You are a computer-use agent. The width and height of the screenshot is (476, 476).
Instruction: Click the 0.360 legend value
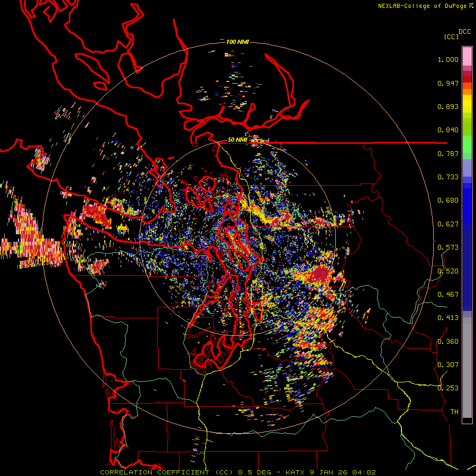point(448,342)
